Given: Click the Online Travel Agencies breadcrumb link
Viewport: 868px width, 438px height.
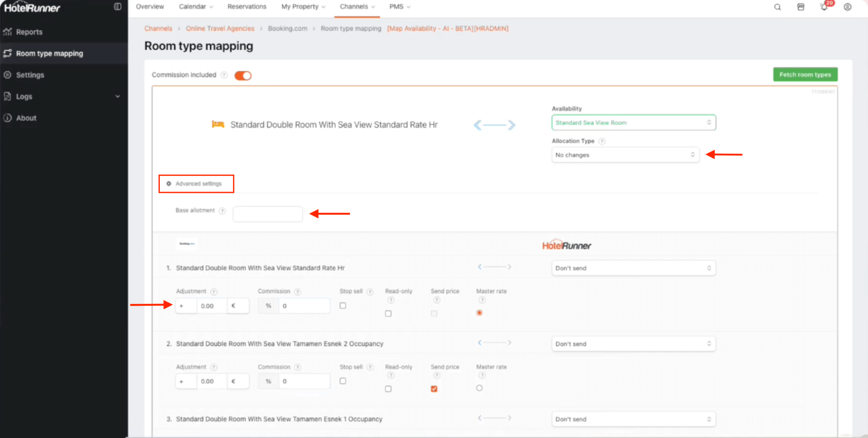Looking at the screenshot, I should point(220,28).
